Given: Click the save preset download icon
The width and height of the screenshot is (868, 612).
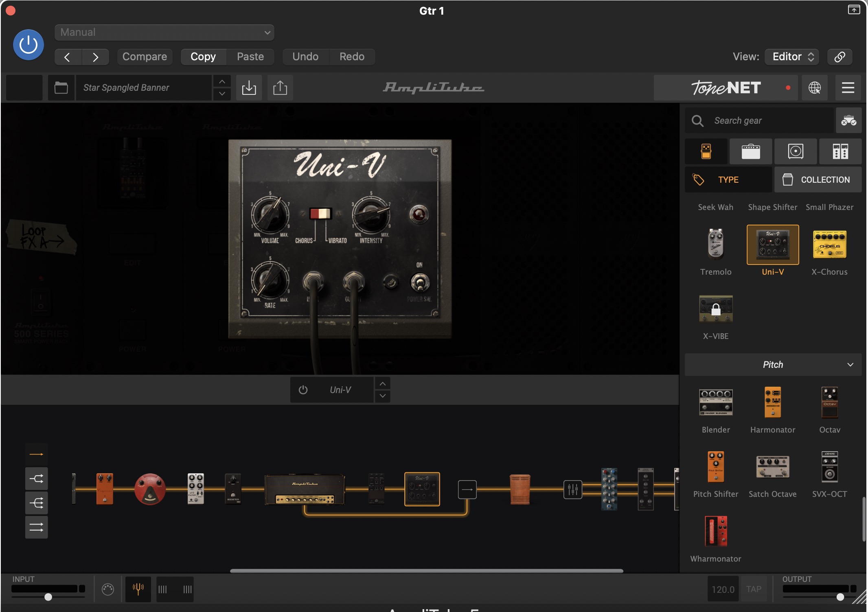Looking at the screenshot, I should pyautogui.click(x=249, y=87).
